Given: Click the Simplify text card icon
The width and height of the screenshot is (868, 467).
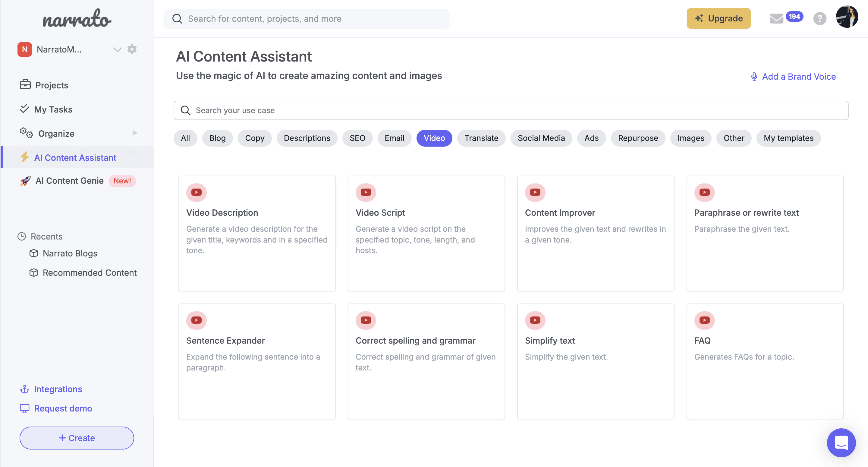Looking at the screenshot, I should click(x=535, y=320).
